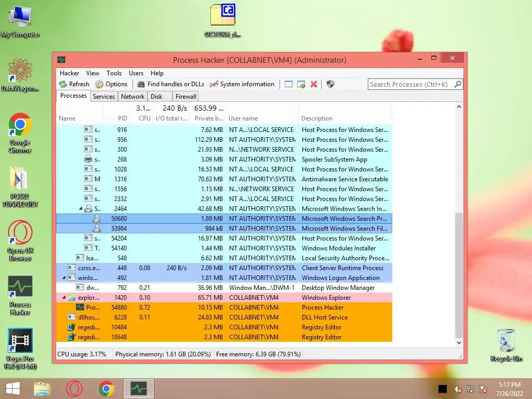Open the DataWagon desktop shortcut
This screenshot has width=532, height=399.
20,75
